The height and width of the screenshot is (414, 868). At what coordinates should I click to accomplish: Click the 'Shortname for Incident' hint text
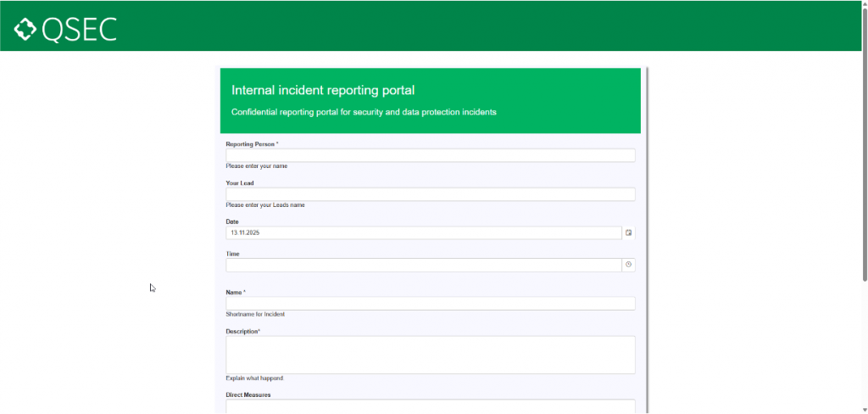click(x=255, y=314)
